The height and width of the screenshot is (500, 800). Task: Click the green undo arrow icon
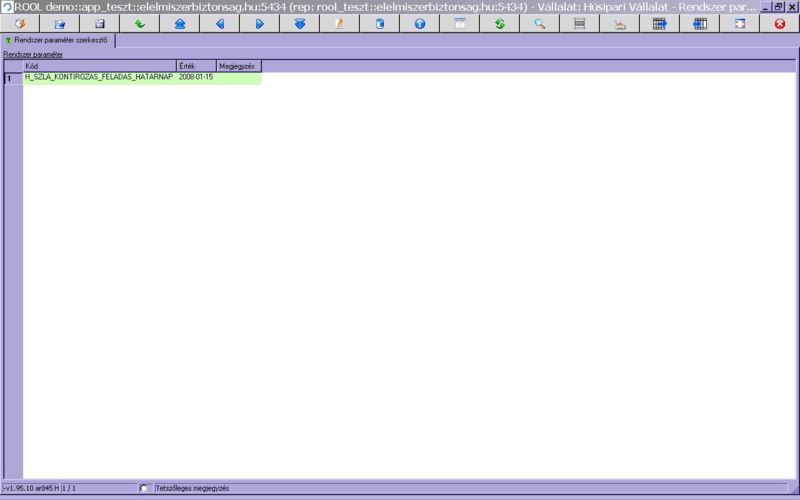[139, 23]
